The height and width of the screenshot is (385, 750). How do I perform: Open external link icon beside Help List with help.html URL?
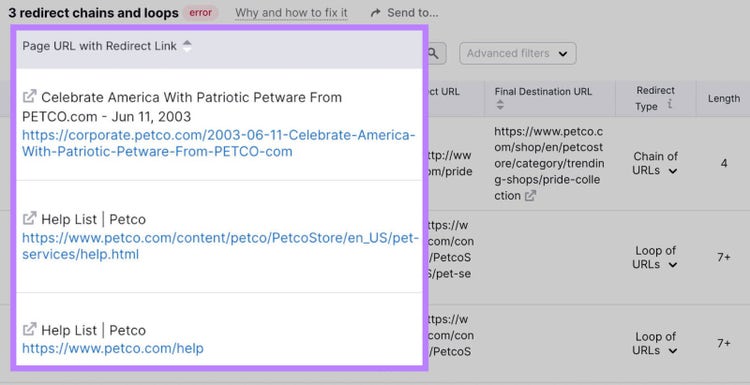click(29, 219)
